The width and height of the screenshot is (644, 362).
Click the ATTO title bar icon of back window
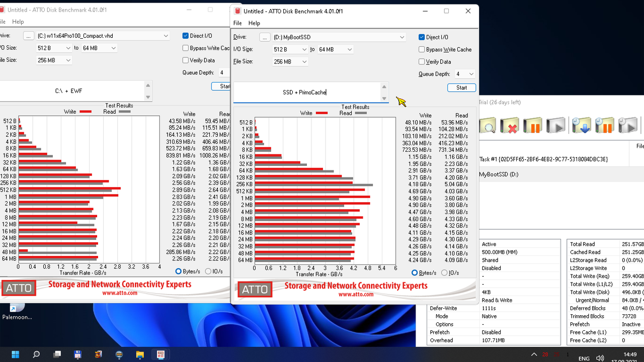[x=2, y=10]
